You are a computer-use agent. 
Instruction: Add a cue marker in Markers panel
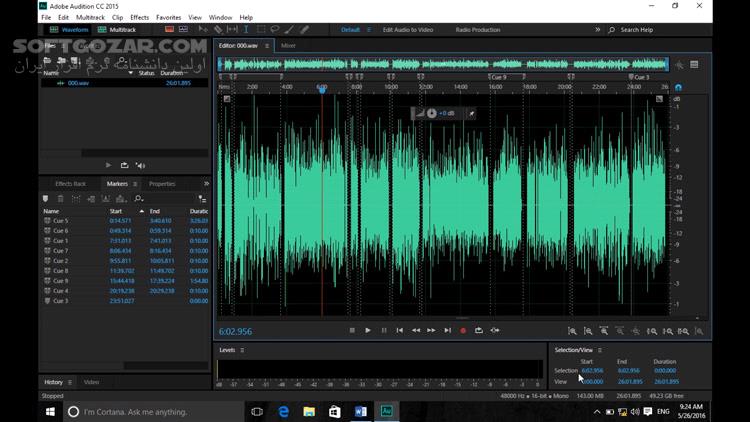coord(45,199)
